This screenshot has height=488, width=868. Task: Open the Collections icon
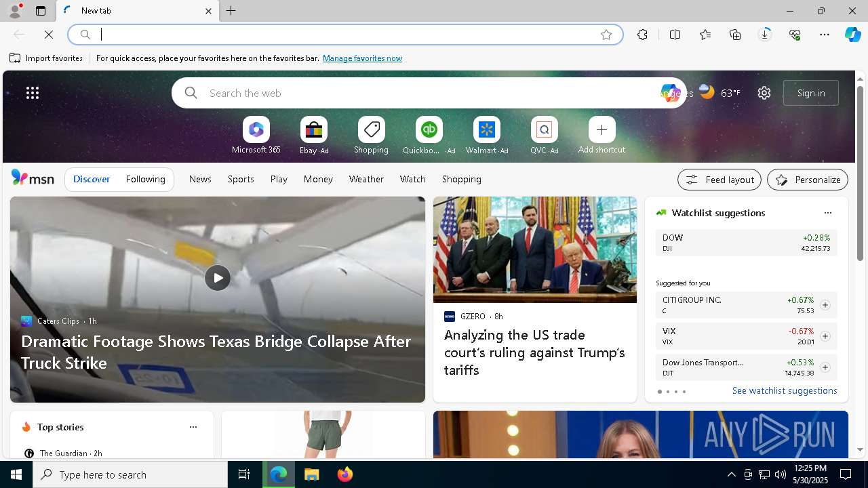(735, 35)
